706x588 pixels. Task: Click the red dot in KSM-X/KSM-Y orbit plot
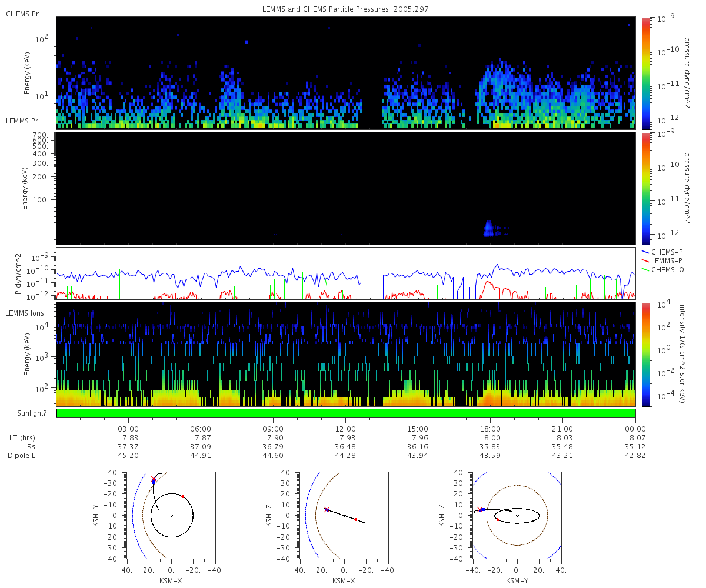pos(182,497)
